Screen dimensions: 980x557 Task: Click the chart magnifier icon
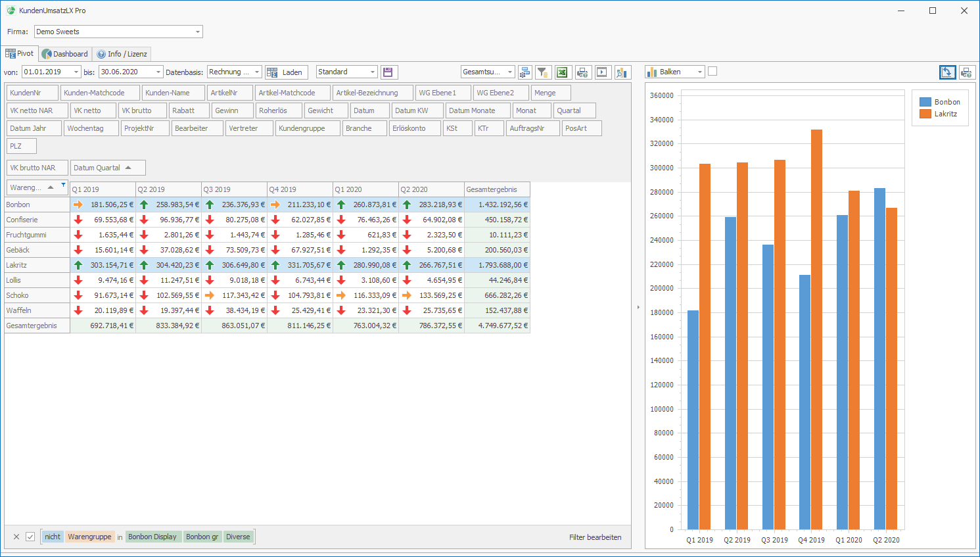coord(622,72)
